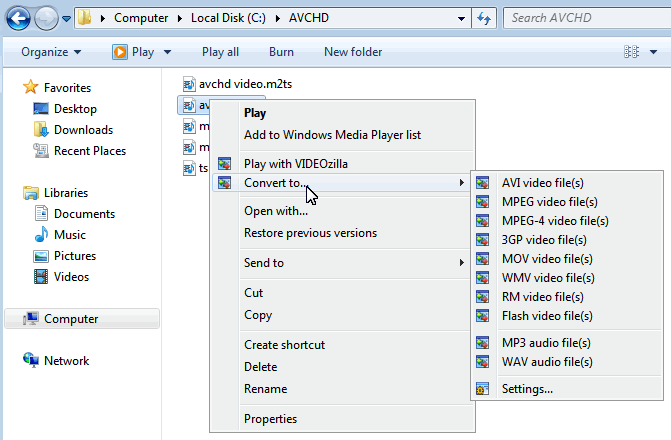This screenshot has width=671, height=440.
Task: Click the VIDEOzilla icon beside Play with VIDEOzilla
Action: coord(225,164)
